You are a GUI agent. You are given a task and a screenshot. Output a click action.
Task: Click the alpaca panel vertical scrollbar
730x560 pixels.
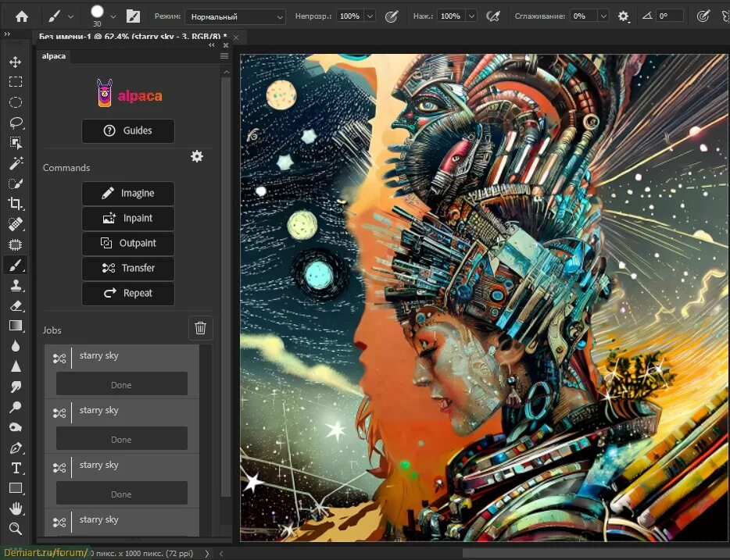pos(226,286)
